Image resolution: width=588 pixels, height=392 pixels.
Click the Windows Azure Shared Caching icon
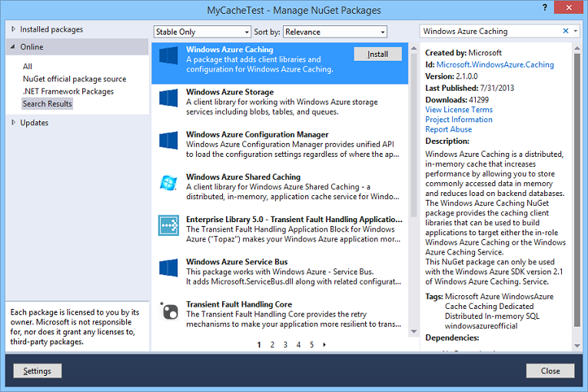point(168,183)
